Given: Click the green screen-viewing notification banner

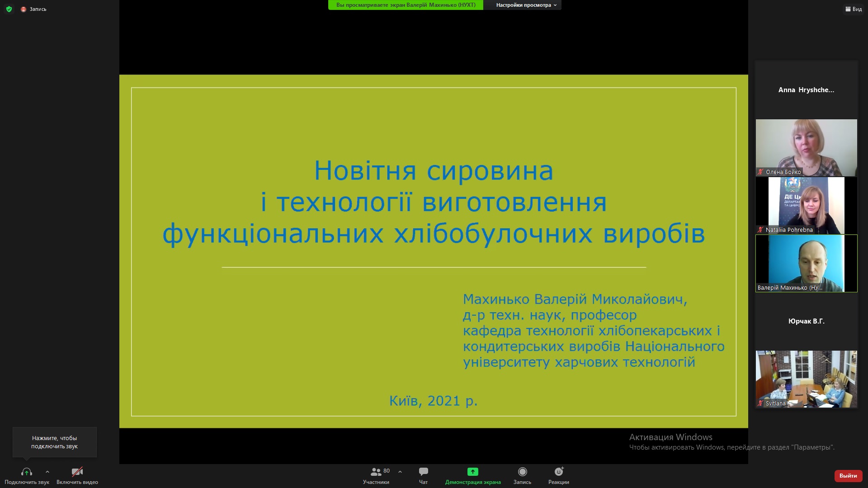Looking at the screenshot, I should pyautogui.click(x=406, y=5).
